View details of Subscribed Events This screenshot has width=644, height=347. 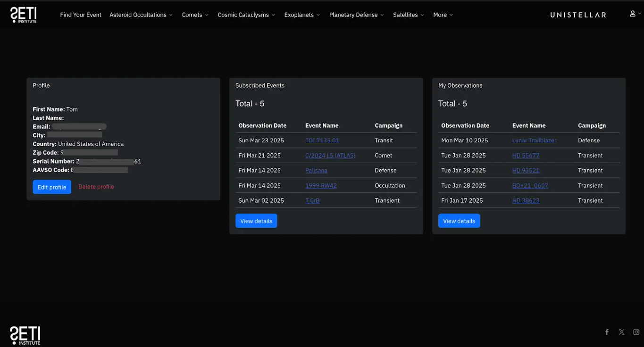click(x=256, y=221)
